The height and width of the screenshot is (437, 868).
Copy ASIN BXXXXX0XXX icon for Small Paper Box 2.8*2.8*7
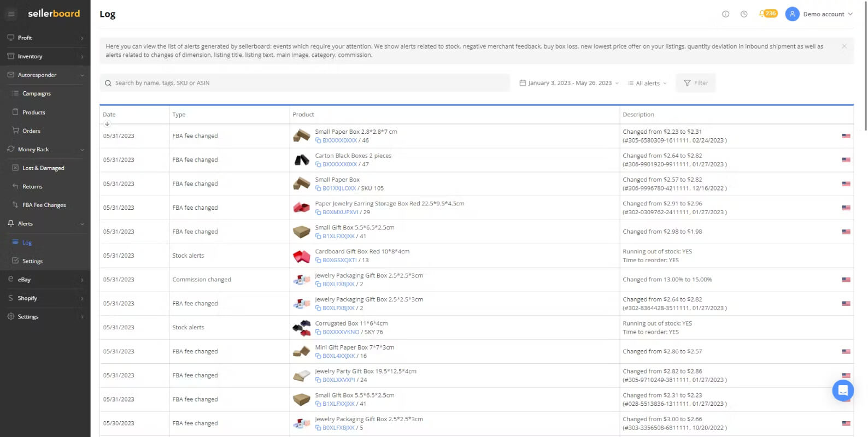pos(318,140)
